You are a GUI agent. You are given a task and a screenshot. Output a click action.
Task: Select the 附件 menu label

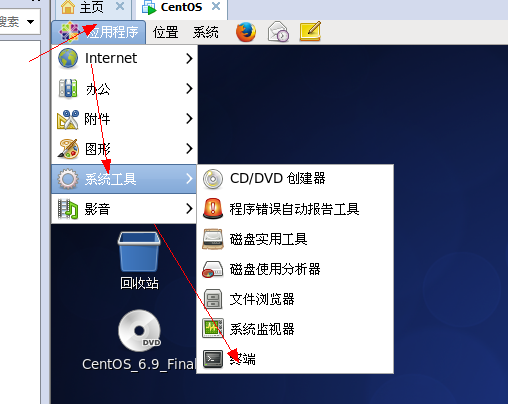click(97, 119)
